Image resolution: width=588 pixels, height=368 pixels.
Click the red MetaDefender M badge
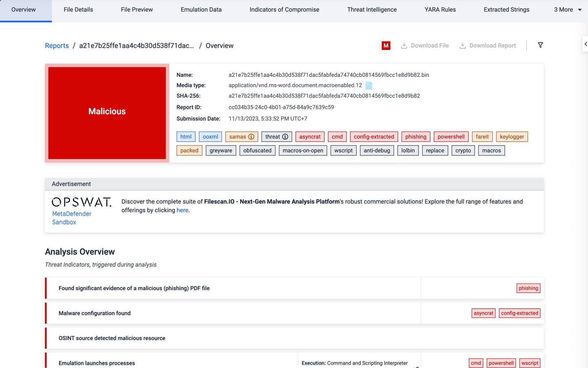coord(386,45)
